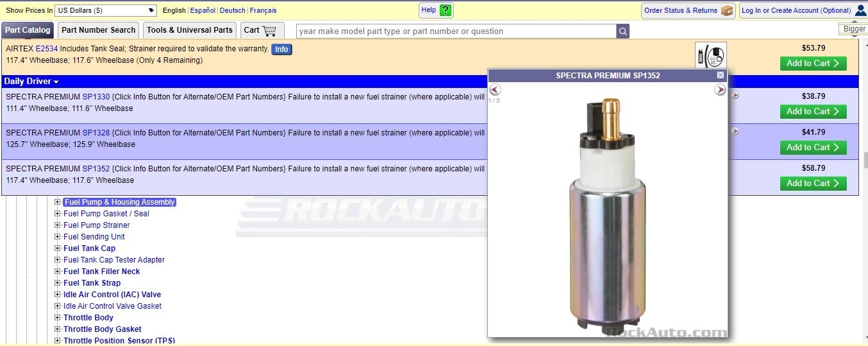Open the currency US Dollars dropdown

[x=106, y=10]
